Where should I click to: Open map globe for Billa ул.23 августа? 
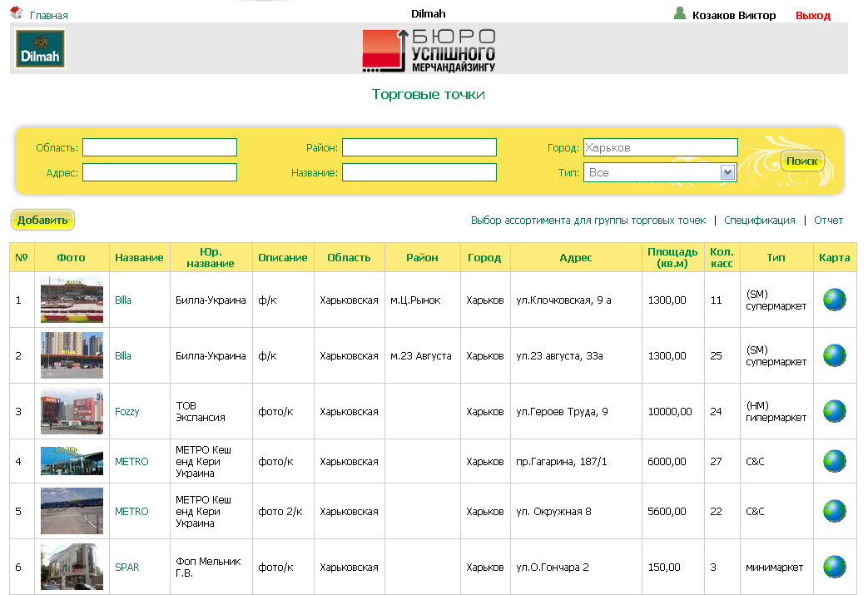(x=834, y=355)
